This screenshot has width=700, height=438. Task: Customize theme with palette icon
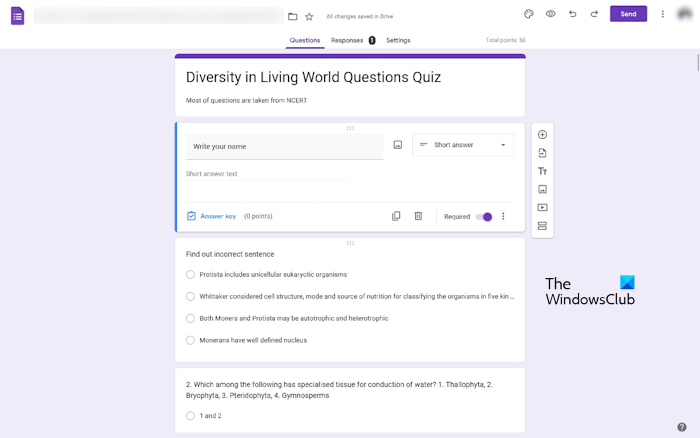529,14
